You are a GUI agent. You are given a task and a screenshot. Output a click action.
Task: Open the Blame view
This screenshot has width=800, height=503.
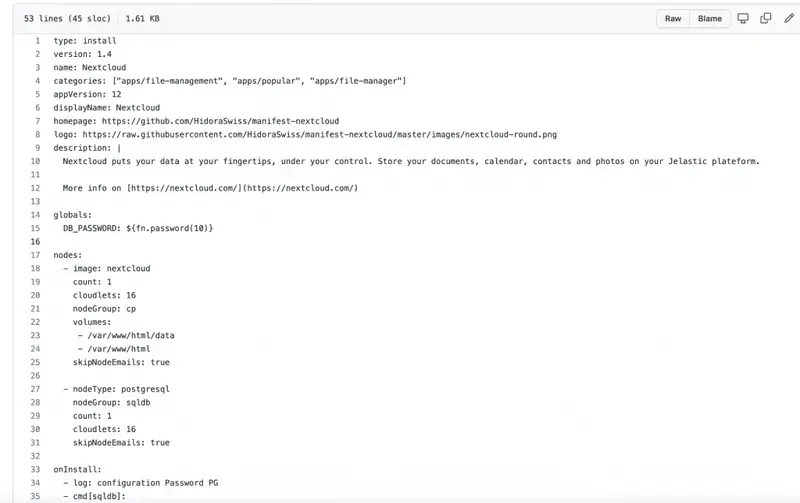pyautogui.click(x=709, y=19)
